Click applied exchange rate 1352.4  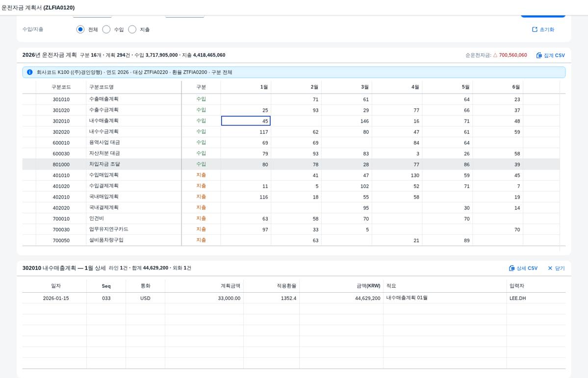pos(288,299)
